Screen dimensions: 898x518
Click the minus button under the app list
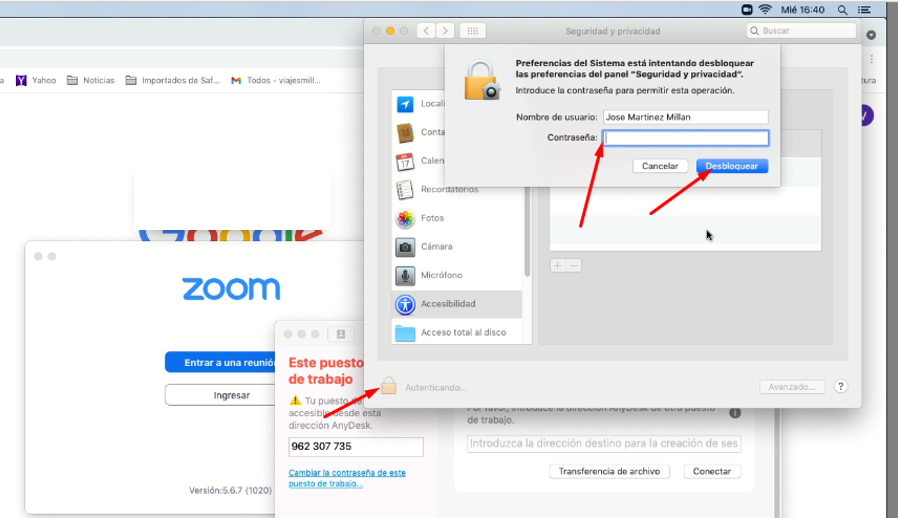pos(574,266)
